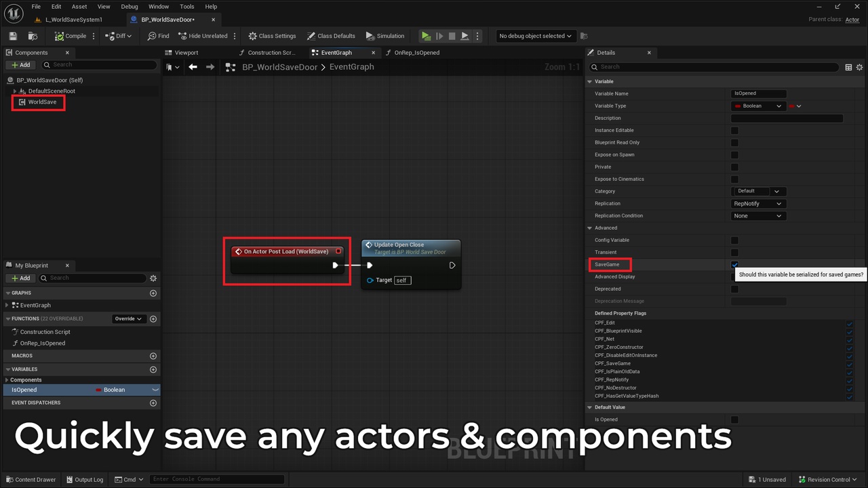This screenshot has height=488, width=868.
Task: Toggle the IsOpened variable visibility eye
Action: pyautogui.click(x=155, y=390)
